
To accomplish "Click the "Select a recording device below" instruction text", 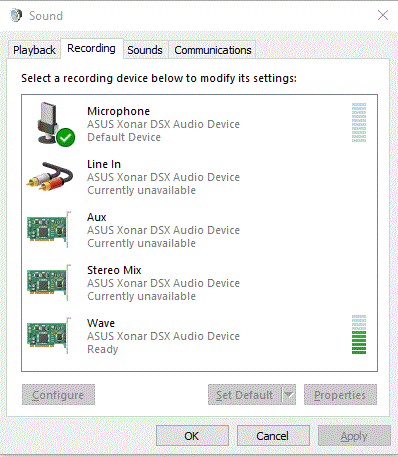I will coord(159,78).
